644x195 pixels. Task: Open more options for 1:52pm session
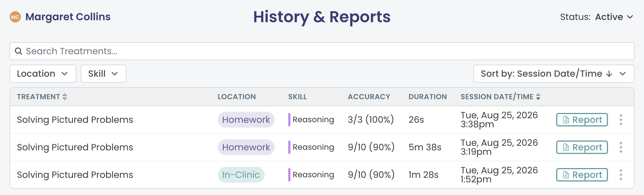[x=621, y=175]
